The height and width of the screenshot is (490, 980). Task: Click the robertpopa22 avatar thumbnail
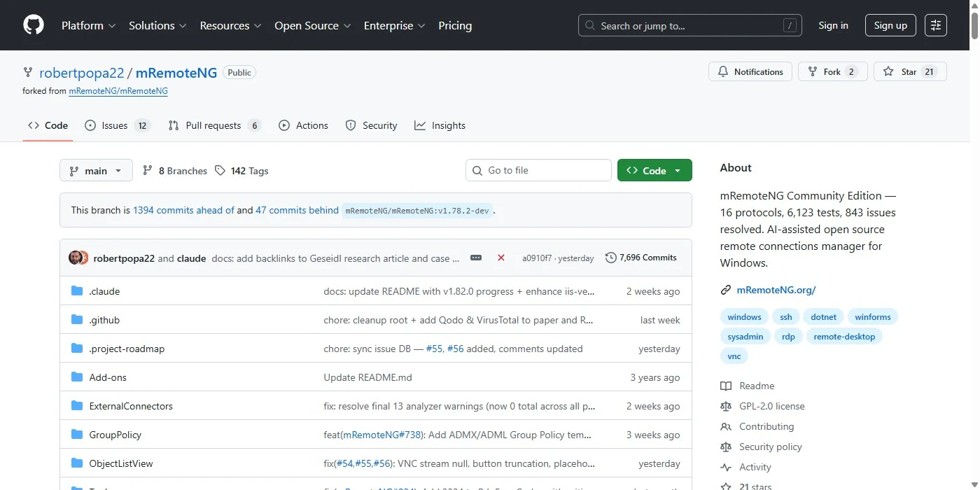pyautogui.click(x=75, y=258)
